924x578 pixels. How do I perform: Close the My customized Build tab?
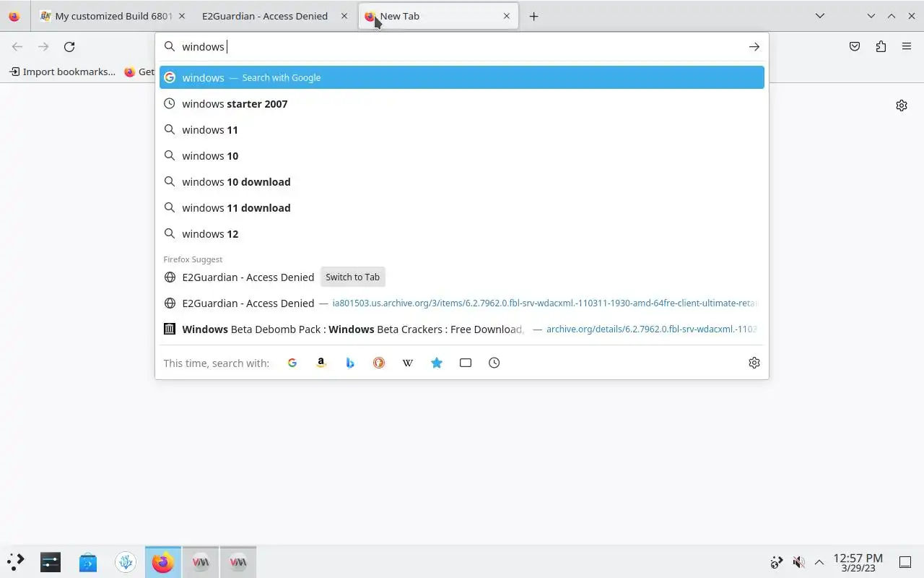(181, 16)
